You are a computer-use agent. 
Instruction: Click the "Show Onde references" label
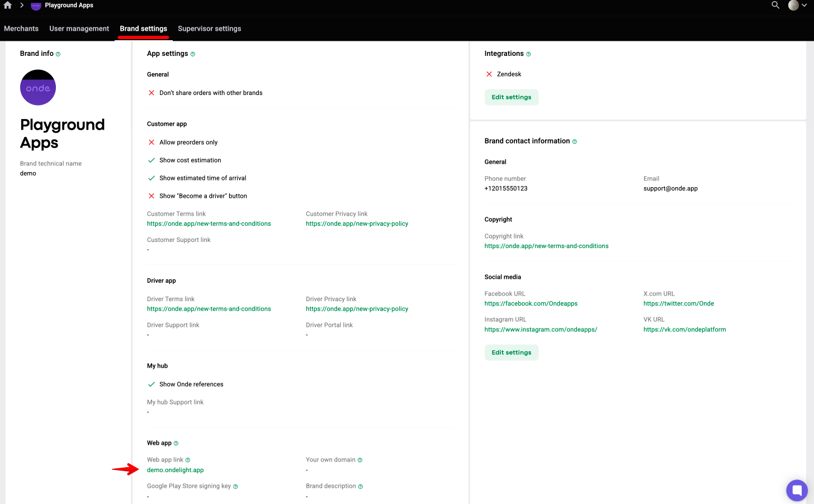coord(191,384)
